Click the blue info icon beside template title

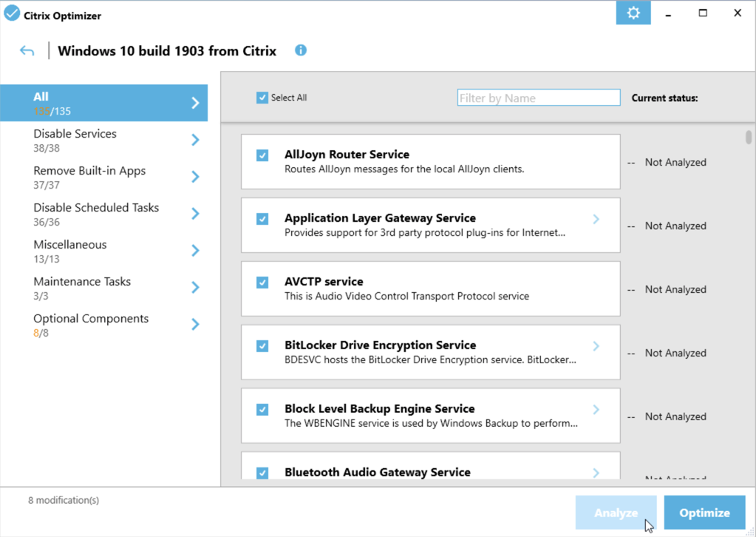301,50
